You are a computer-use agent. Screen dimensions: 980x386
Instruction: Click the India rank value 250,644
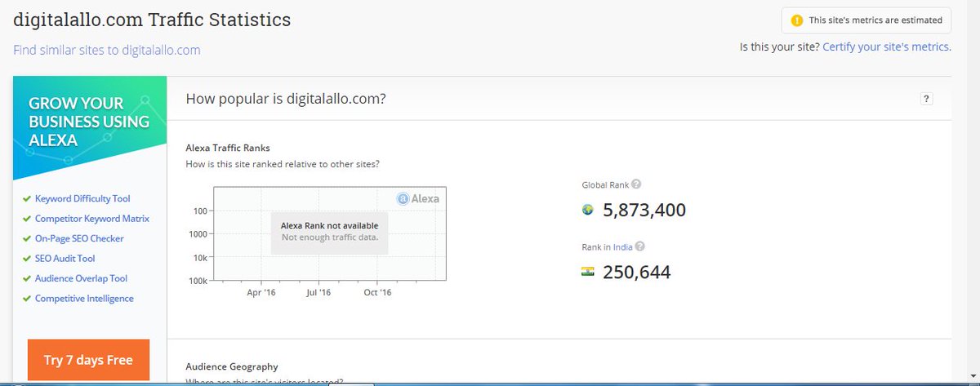[637, 272]
